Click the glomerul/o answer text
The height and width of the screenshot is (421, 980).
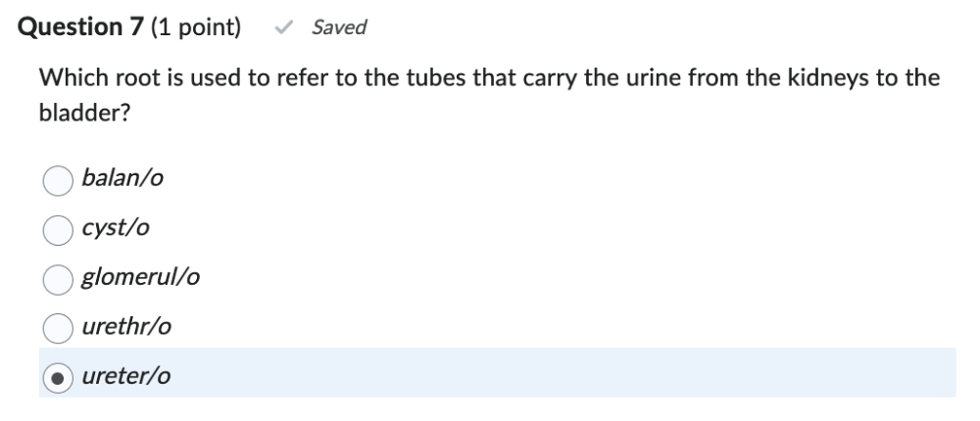pos(141,278)
